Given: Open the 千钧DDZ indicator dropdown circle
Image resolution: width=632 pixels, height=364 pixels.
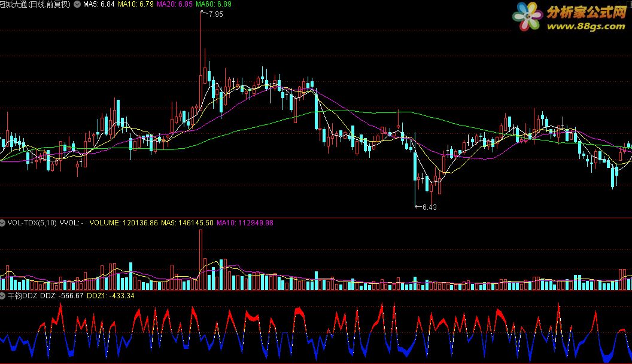Looking at the screenshot, I should (x=2, y=296).
